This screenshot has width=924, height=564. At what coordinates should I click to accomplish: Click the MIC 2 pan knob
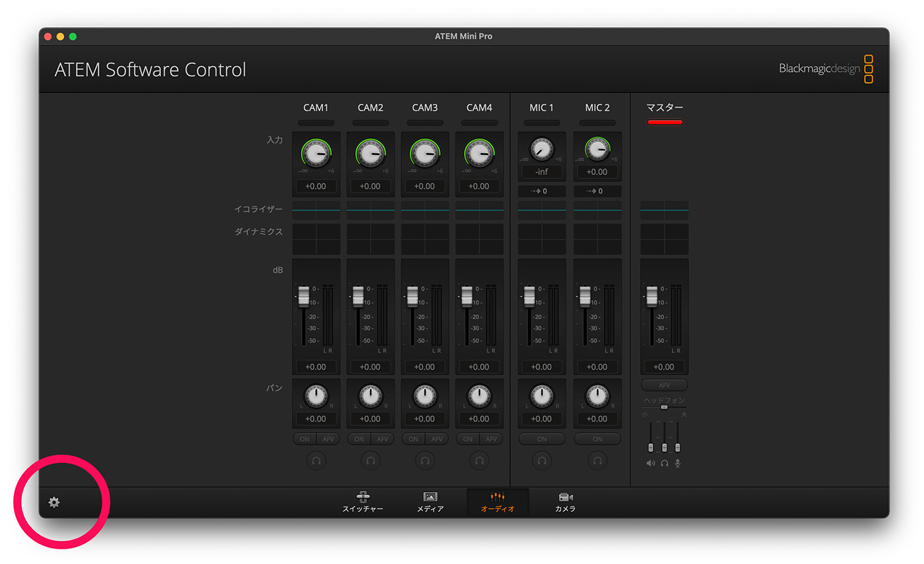597,396
